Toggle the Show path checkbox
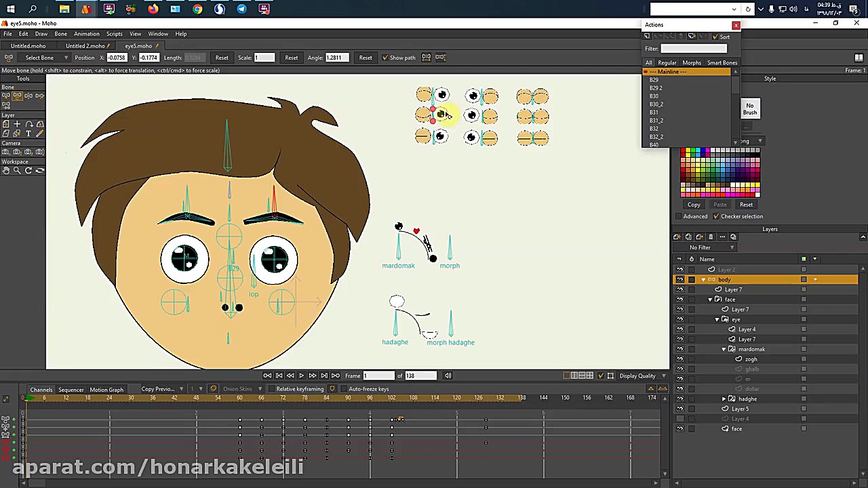This screenshot has width=868, height=488. (x=385, y=58)
